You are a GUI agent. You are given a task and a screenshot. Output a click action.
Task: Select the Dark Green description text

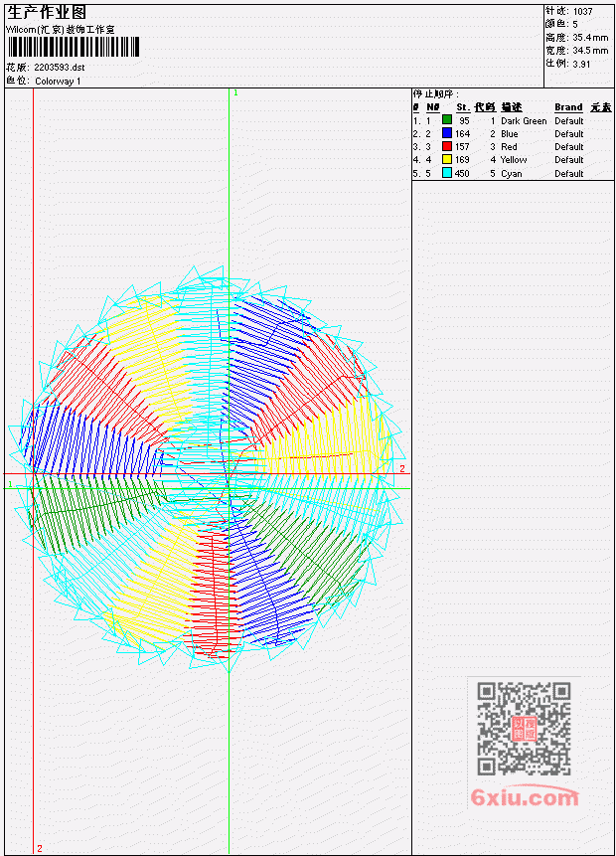coord(524,121)
